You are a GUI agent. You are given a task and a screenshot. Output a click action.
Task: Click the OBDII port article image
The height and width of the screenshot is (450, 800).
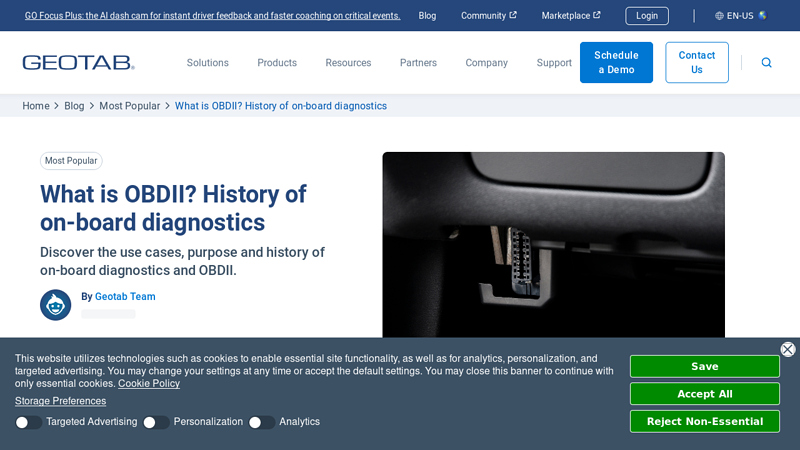click(554, 244)
